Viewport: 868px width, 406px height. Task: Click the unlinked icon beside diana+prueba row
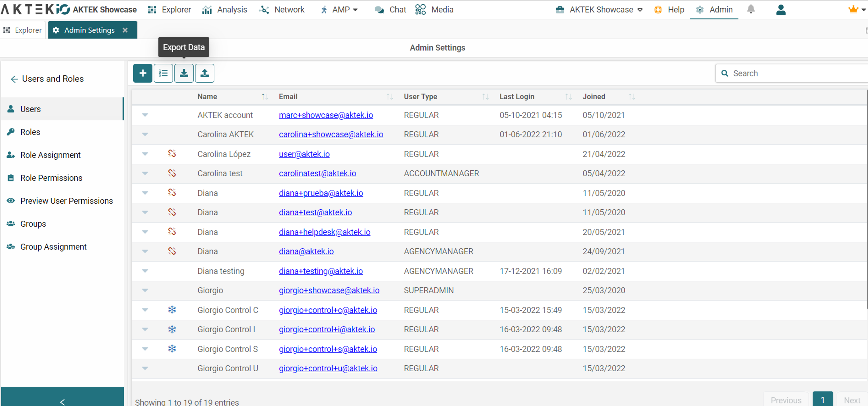click(x=172, y=193)
